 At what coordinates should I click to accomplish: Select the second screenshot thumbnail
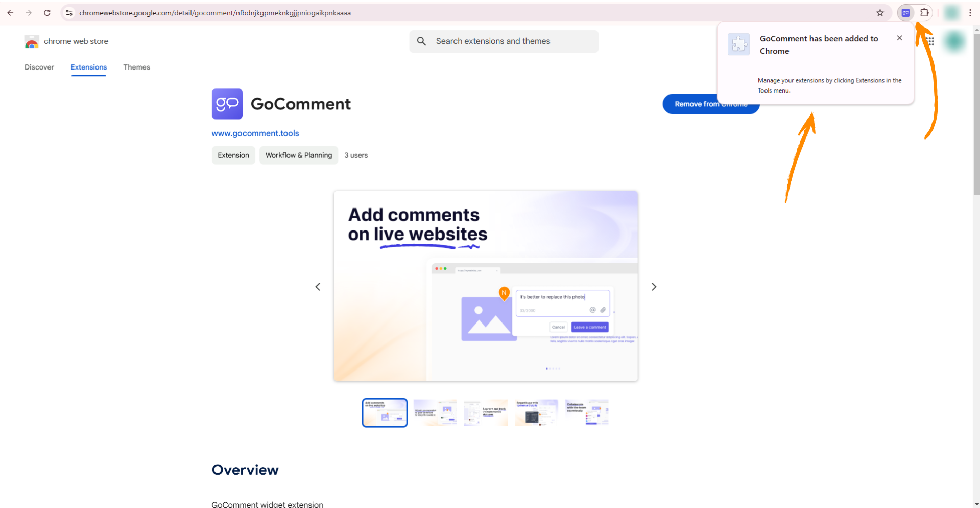435,412
